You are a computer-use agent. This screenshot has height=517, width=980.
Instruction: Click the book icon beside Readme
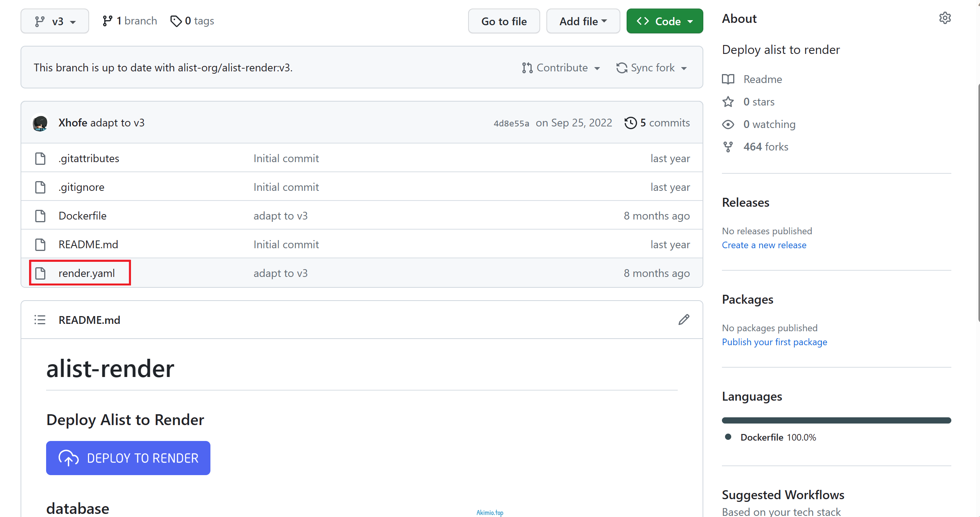[728, 80]
